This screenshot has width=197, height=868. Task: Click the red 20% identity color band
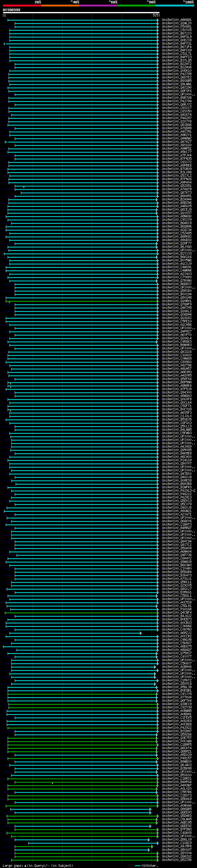22,6
